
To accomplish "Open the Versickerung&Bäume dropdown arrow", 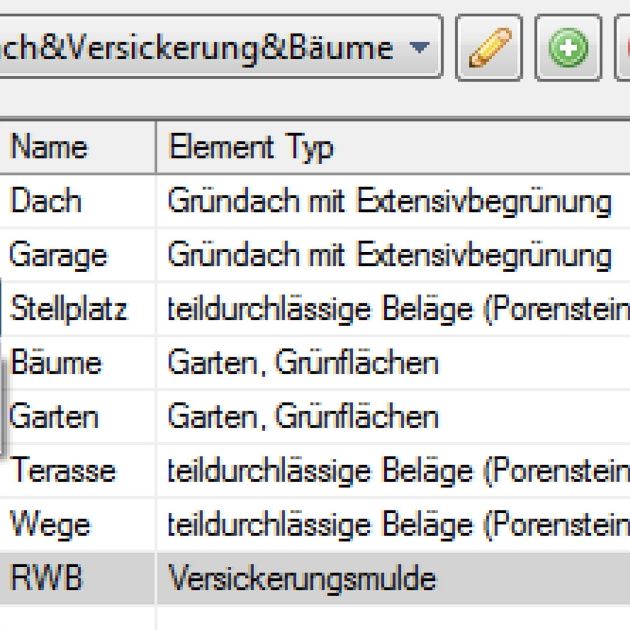I will click(420, 47).
